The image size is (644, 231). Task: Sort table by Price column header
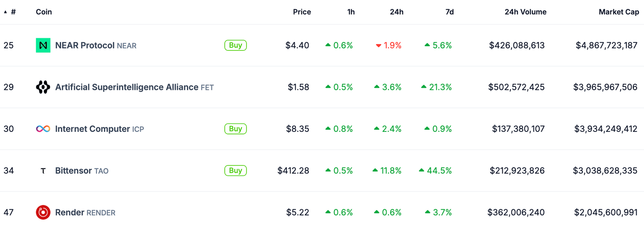[301, 12]
